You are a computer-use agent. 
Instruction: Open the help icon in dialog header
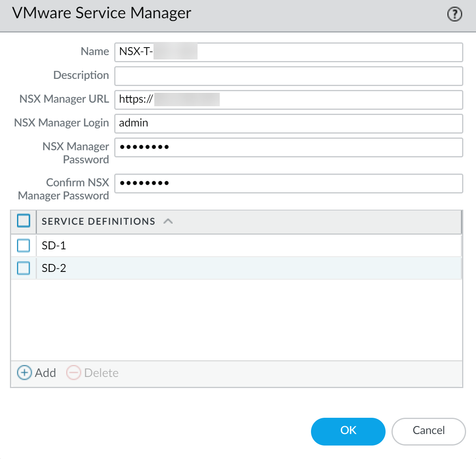(x=455, y=15)
